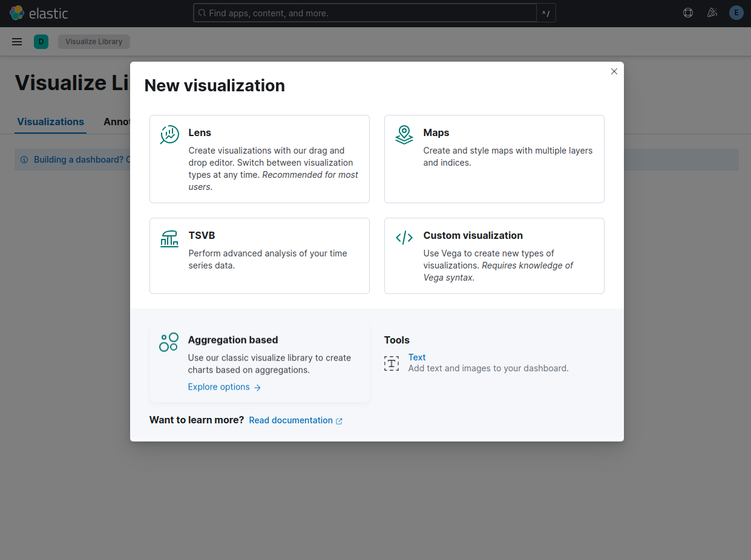Viewport: 751px width, 560px height.
Task: Click 'Want to learn more?' text
Action: (x=197, y=420)
